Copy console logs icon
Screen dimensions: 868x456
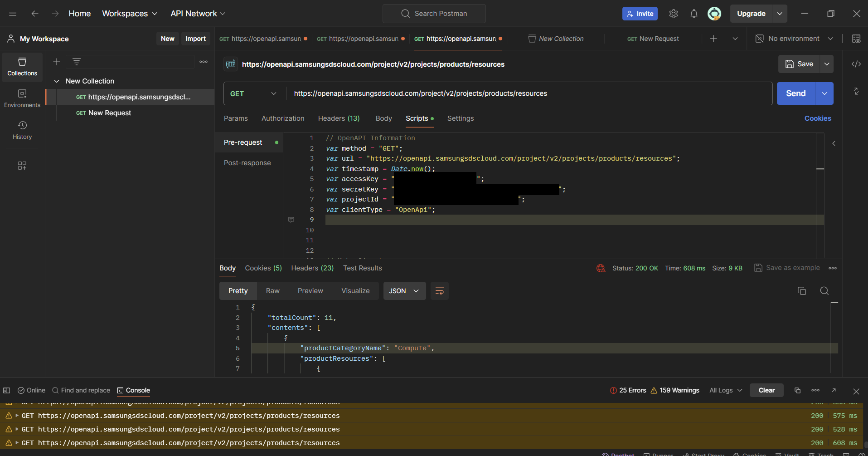pos(798,390)
